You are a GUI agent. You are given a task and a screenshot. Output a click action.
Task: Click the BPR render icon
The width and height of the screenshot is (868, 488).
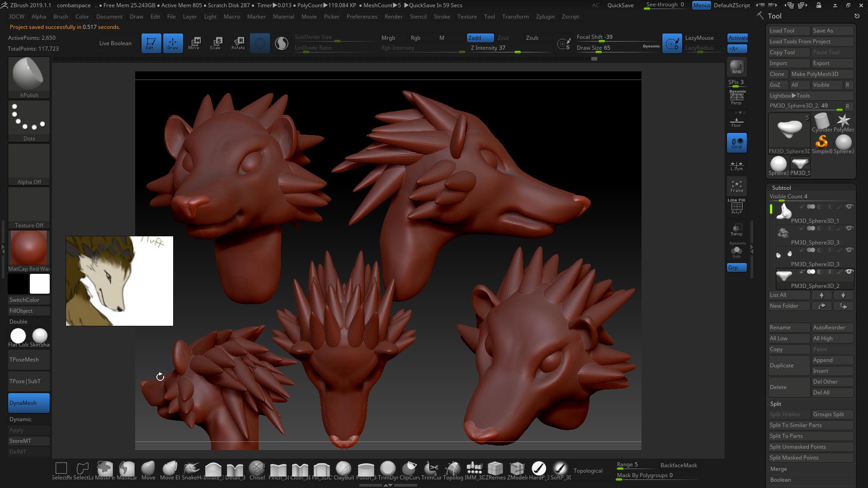click(736, 67)
